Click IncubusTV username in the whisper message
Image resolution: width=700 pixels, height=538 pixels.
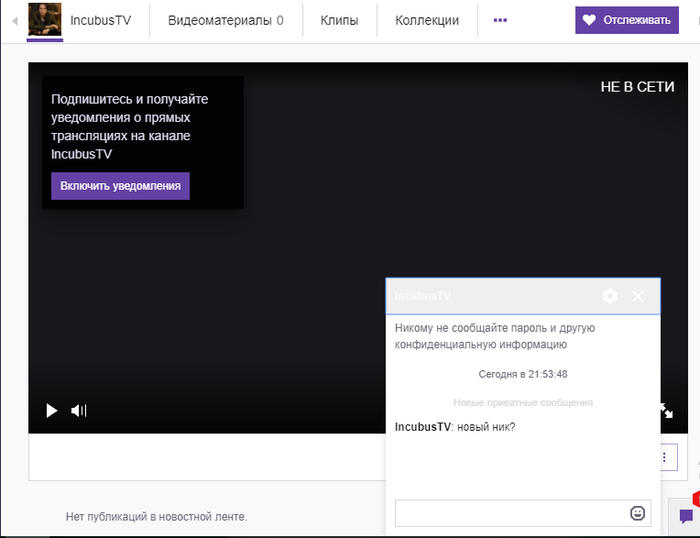(x=423, y=427)
